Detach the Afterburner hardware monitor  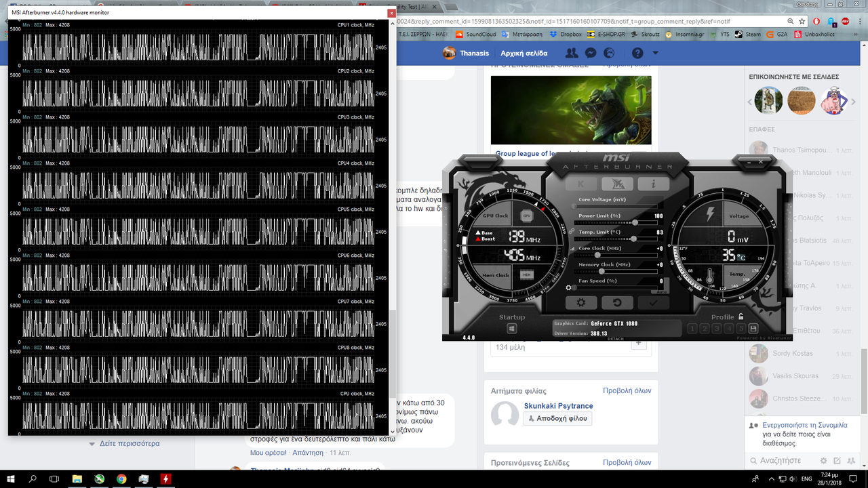(x=615, y=339)
